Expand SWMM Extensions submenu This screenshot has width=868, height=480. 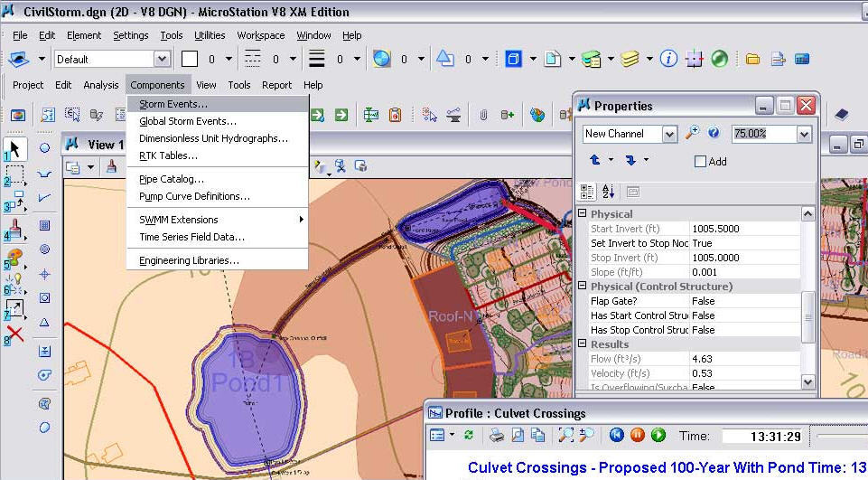pos(217,220)
